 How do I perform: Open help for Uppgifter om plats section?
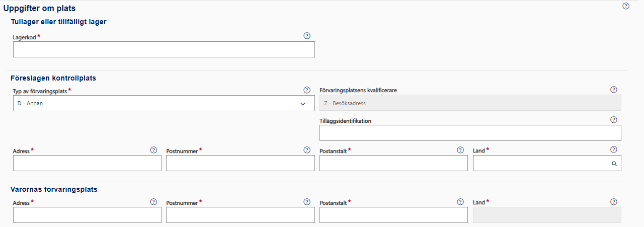(x=626, y=6)
